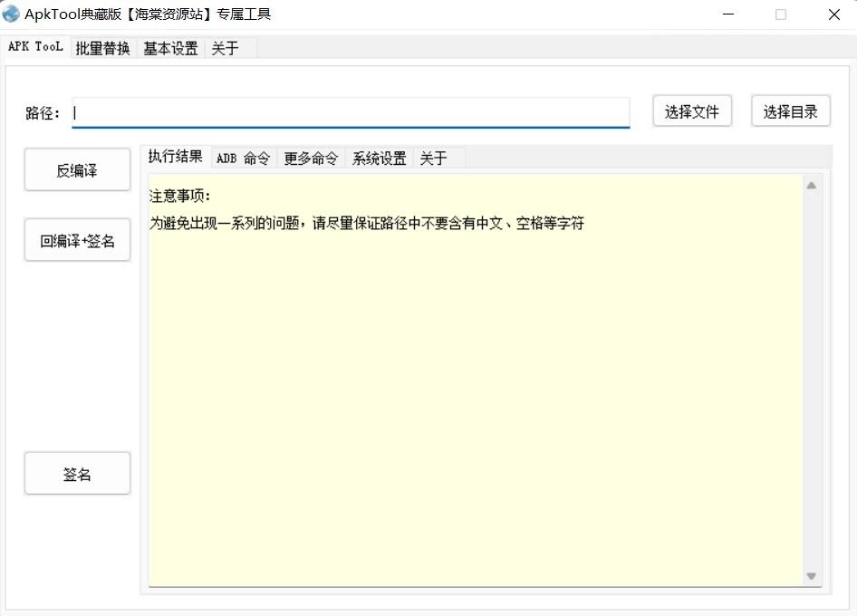Click the 签名 button

pos(77,474)
